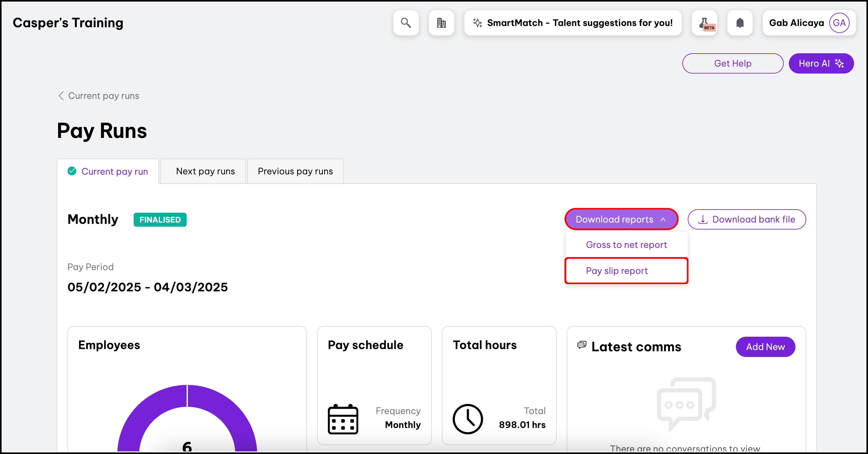Screen dimensions: 868x454
Task: Click the chat bubble icon beside Latest comms
Action: (582, 345)
